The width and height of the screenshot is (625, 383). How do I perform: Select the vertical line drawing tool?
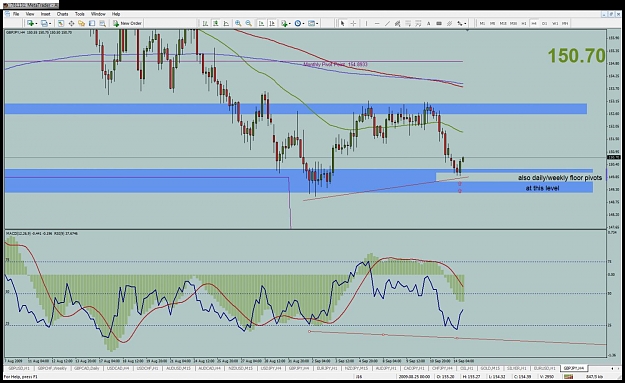[x=366, y=24]
